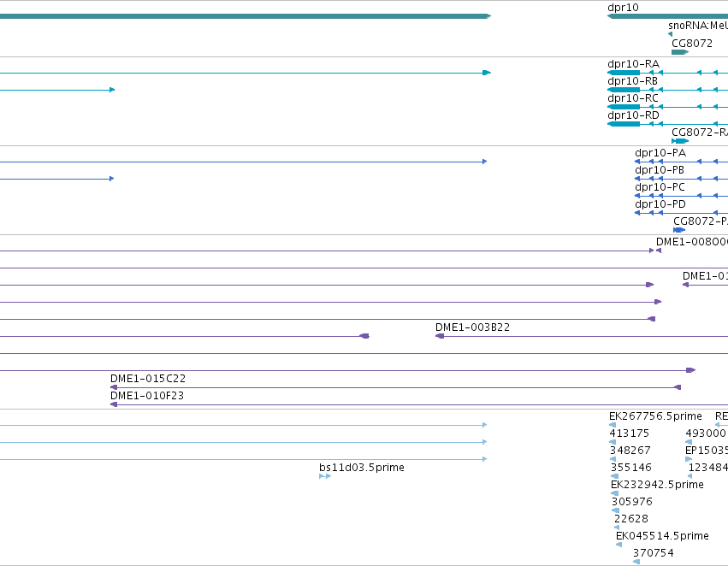Image resolution: width=728 pixels, height=566 pixels.
Task: Click the CG8072-PA label
Action: tap(701, 221)
